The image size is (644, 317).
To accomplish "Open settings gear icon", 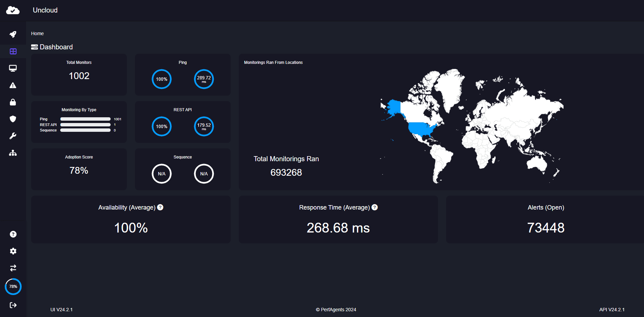I will 13,251.
